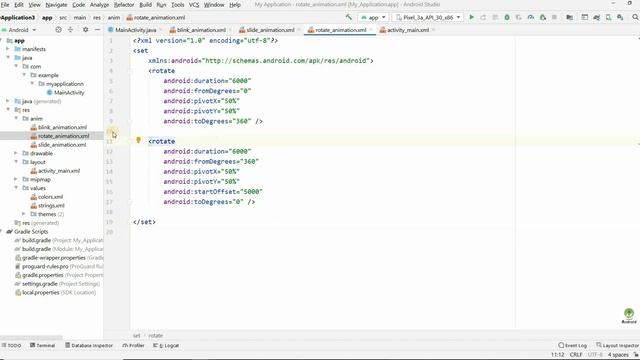Image resolution: width=640 pixels, height=360 pixels.
Task: Open the Profiler tool window
Action: tap(133, 345)
